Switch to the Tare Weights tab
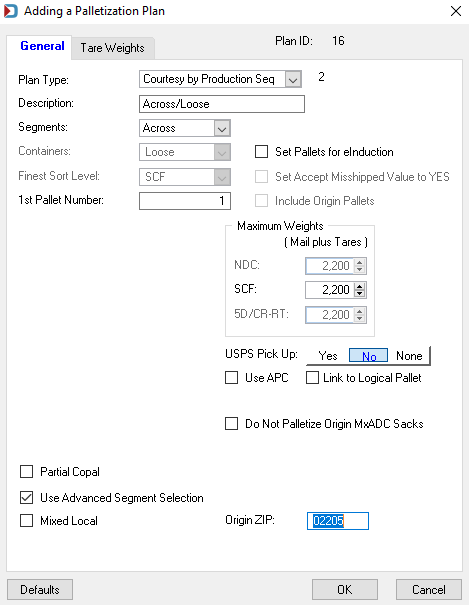The height and width of the screenshot is (605, 469). click(x=113, y=48)
